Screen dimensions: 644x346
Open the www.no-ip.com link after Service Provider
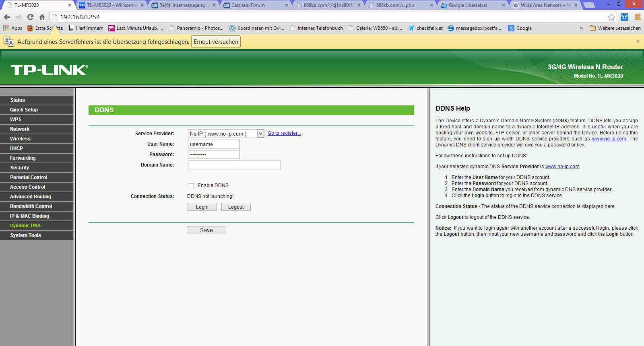click(562, 167)
